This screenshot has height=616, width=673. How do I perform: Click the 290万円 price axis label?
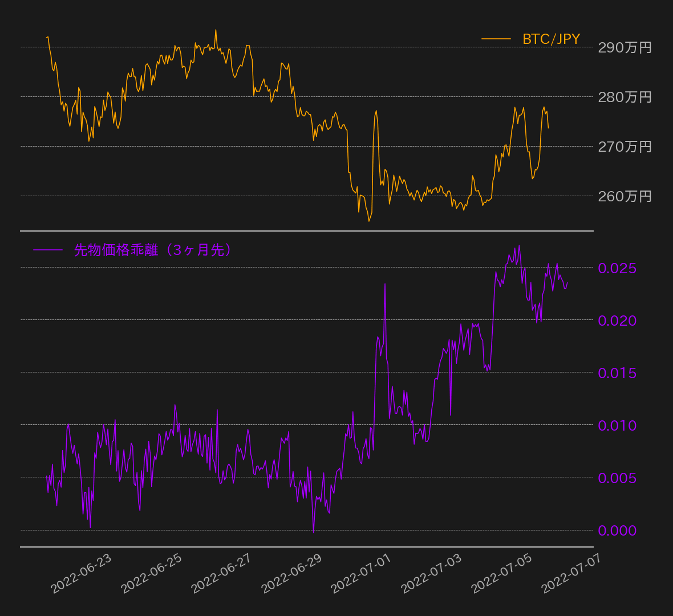625,47
